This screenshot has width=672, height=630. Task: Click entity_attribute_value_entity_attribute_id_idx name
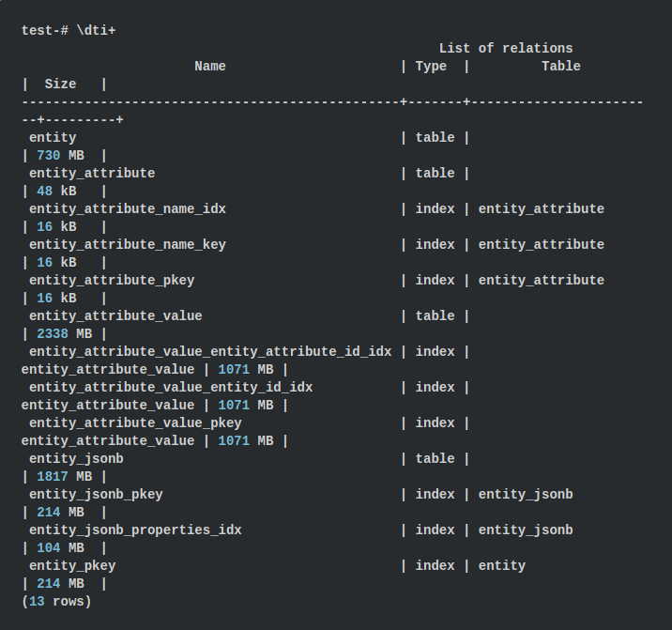tap(210, 352)
